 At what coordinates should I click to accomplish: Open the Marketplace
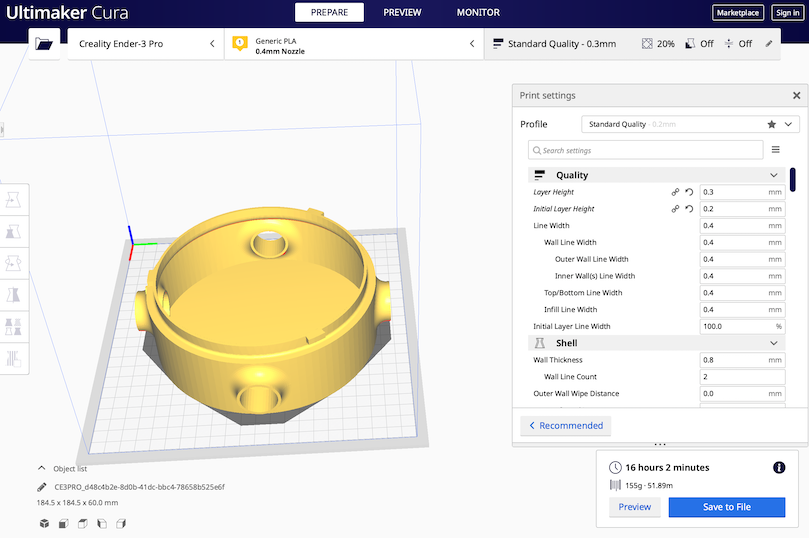pos(738,13)
